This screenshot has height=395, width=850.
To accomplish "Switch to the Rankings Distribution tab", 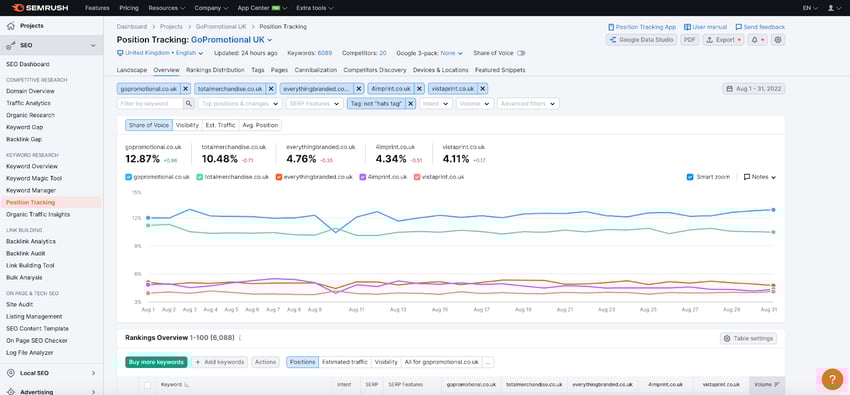I will click(x=215, y=70).
